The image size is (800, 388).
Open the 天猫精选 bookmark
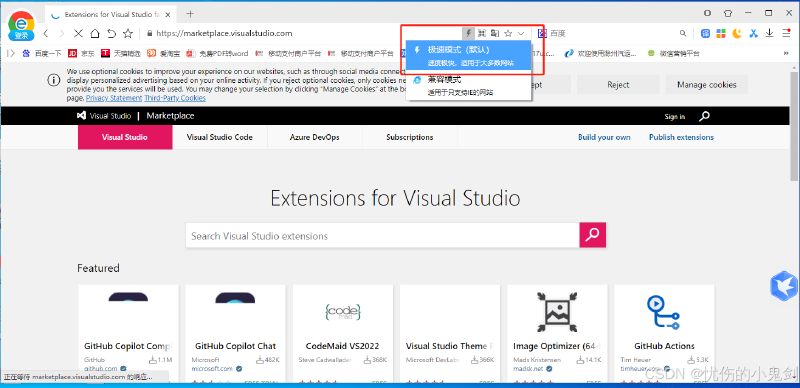coord(121,53)
